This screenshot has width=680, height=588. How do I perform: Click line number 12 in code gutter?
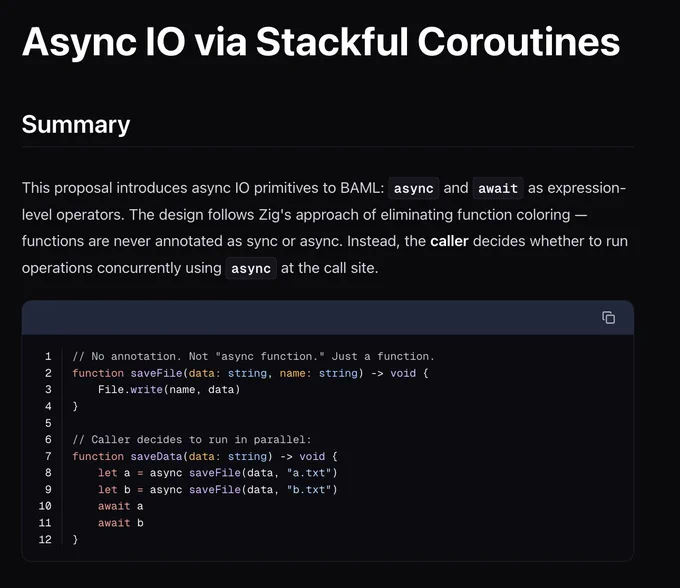tap(45, 539)
